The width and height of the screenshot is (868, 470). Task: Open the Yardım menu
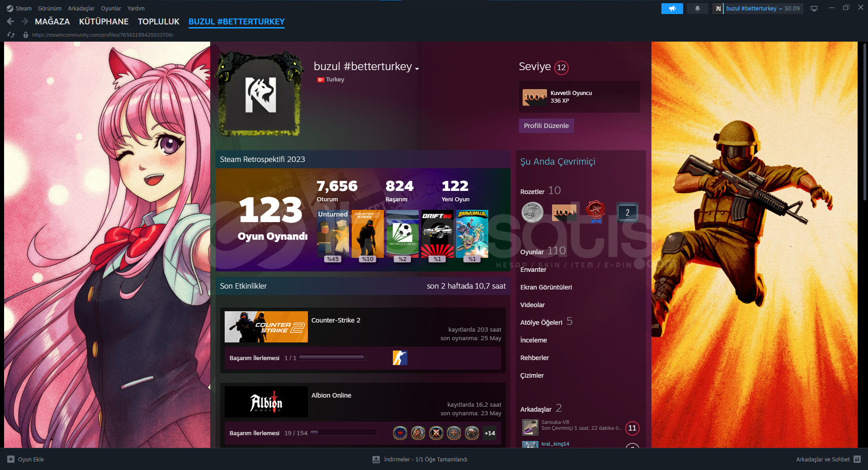pos(136,9)
